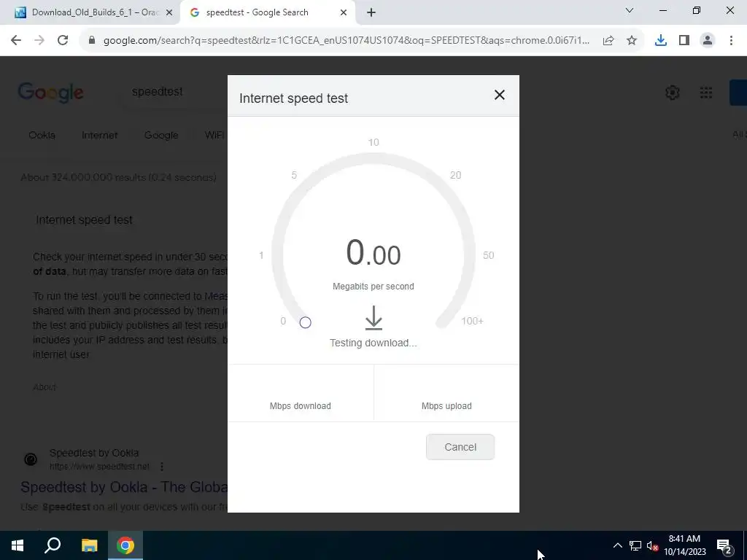The width and height of the screenshot is (747, 560).
Task: Show hidden system tray icons
Action: tap(617, 545)
